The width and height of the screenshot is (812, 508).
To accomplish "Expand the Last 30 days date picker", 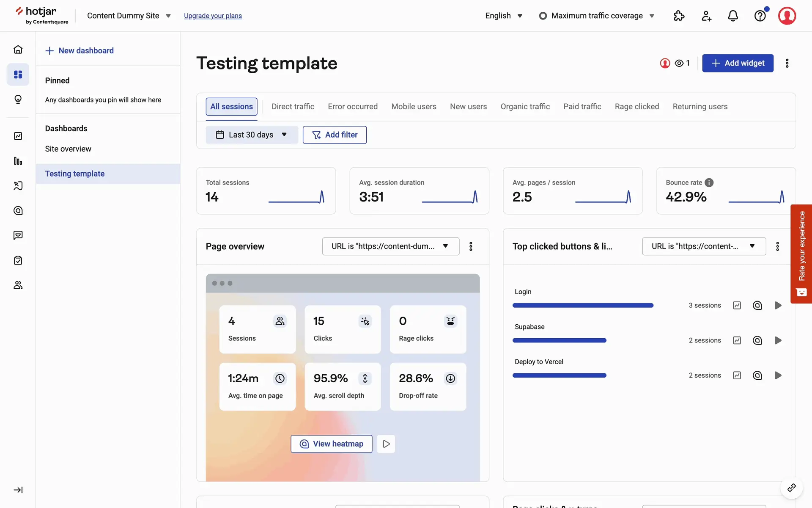I will coord(252,135).
